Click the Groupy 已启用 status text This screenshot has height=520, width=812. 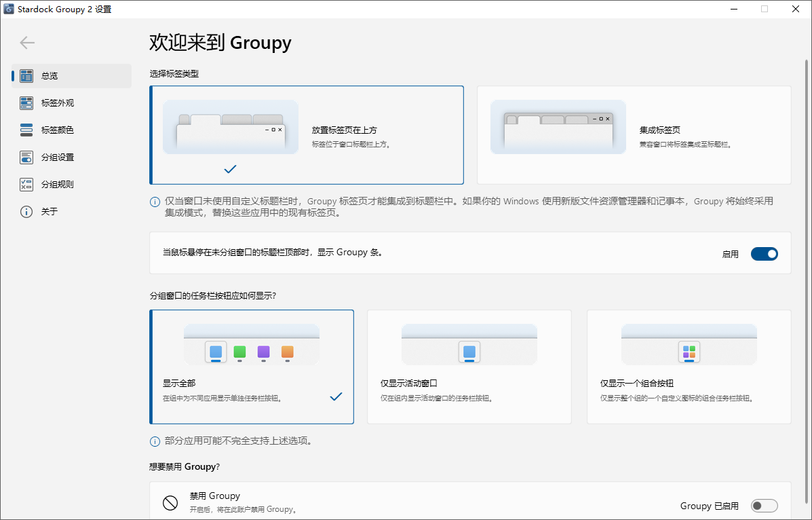[710, 506]
